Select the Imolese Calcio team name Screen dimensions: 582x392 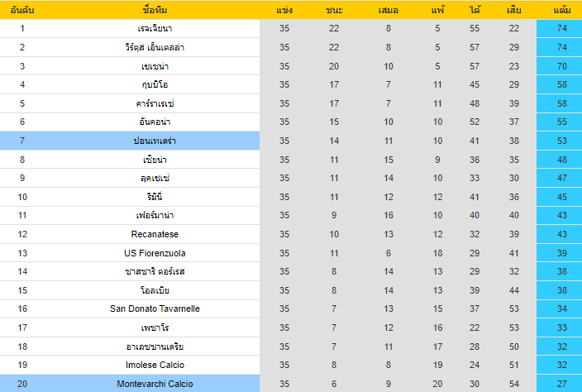point(155,365)
